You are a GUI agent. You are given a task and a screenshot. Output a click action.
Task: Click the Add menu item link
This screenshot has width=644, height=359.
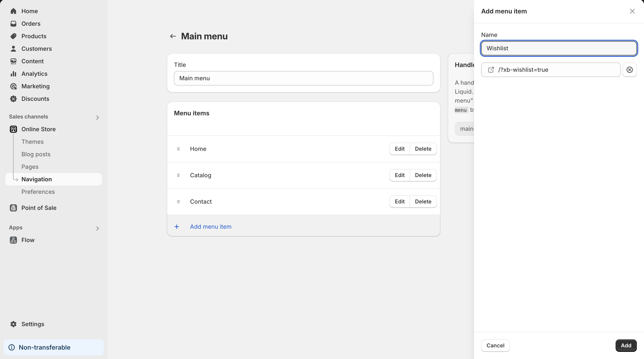tap(211, 226)
